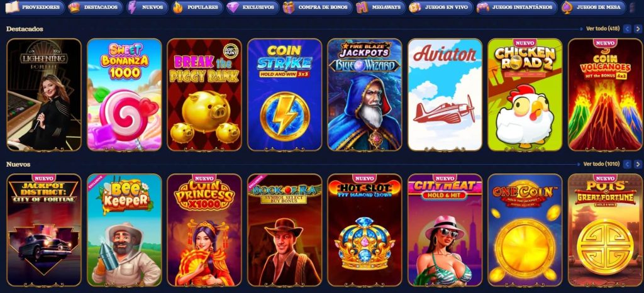
Task: Select the Juegos de Mesa spade category
Action: click(594, 8)
